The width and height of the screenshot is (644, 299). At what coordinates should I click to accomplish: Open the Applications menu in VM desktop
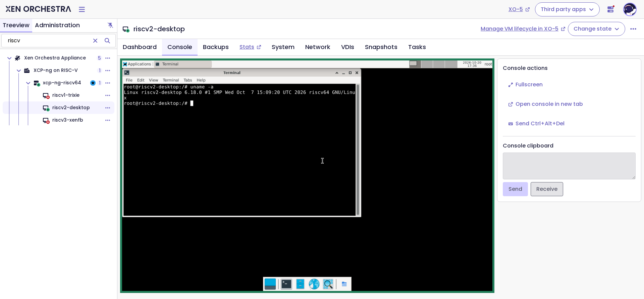(137, 64)
